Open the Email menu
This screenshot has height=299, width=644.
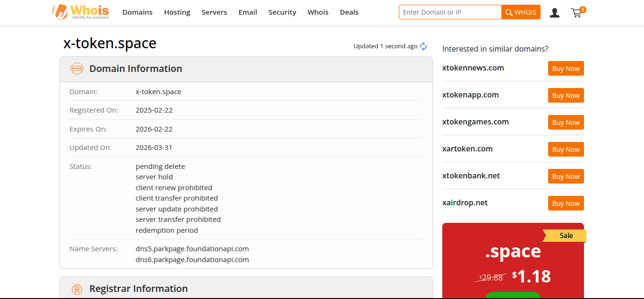248,12
